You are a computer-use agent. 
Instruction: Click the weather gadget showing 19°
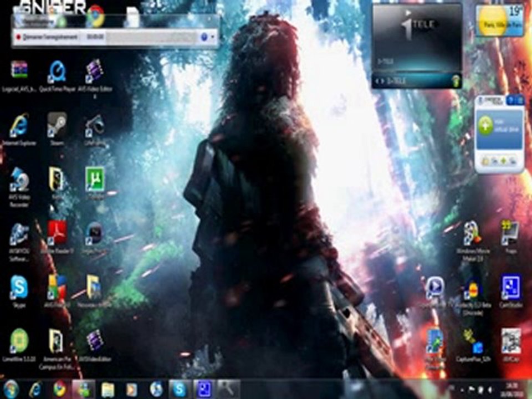click(x=499, y=21)
